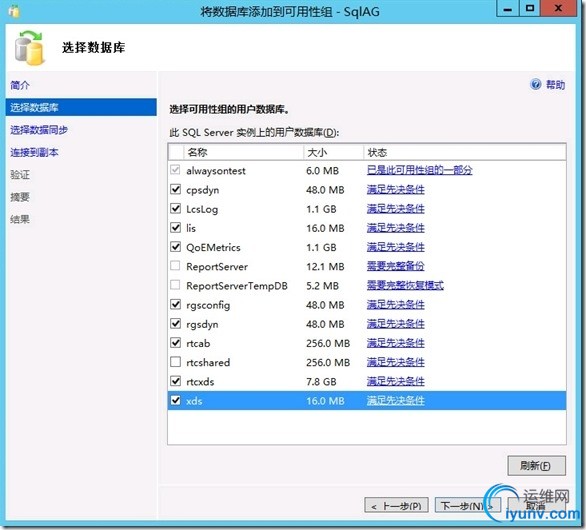Image resolution: width=586 pixels, height=530 pixels.
Task: Click the ReportServer row checkbox
Action: [175, 266]
